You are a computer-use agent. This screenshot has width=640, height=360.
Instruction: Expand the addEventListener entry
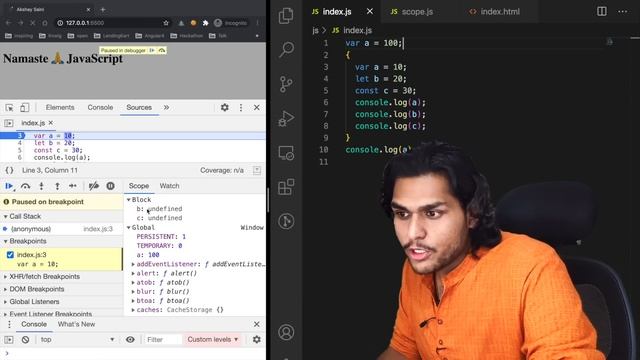(133, 264)
